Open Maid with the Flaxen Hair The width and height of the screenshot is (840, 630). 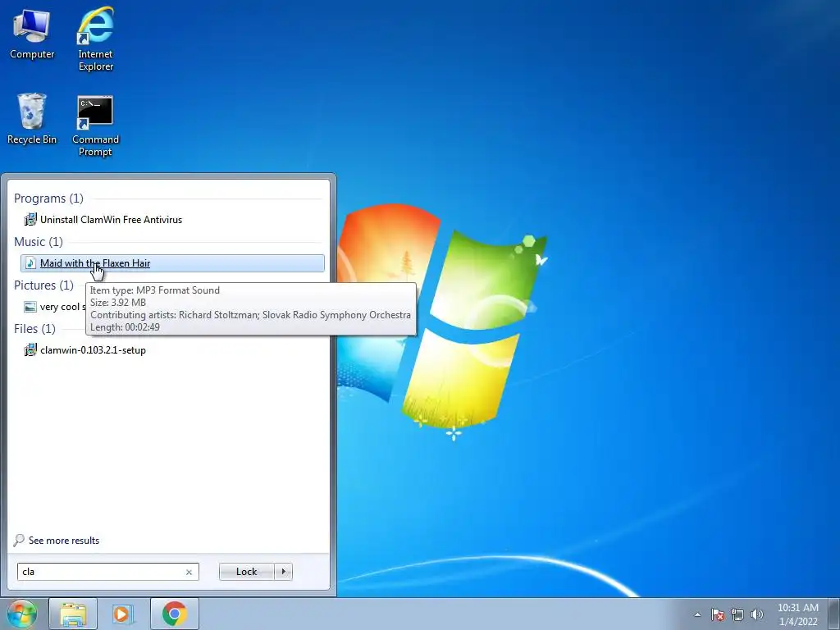coord(172,263)
